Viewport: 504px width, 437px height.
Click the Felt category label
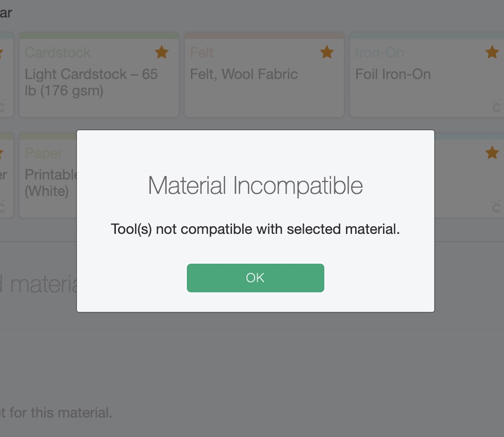click(x=202, y=52)
